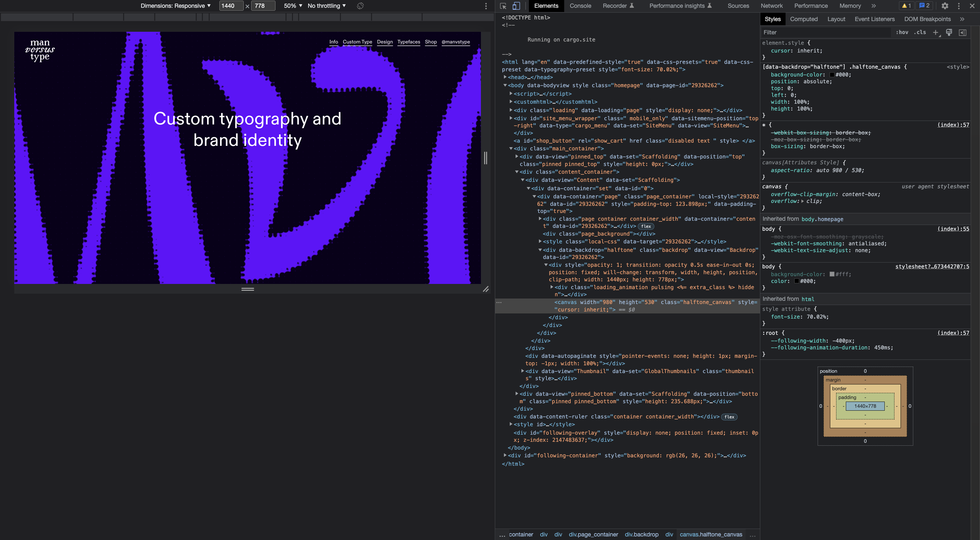Expand the head element node
Image resolution: width=980 pixels, height=540 pixels.
[505, 77]
